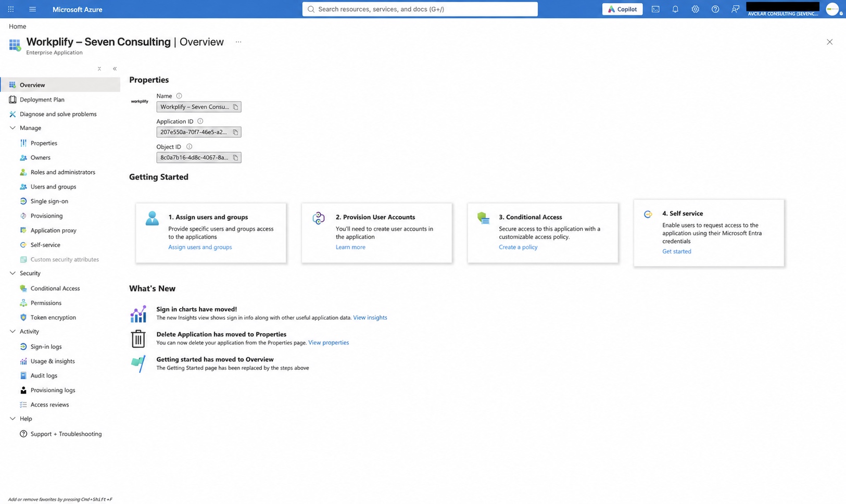Open the notifications bell

click(x=675, y=9)
